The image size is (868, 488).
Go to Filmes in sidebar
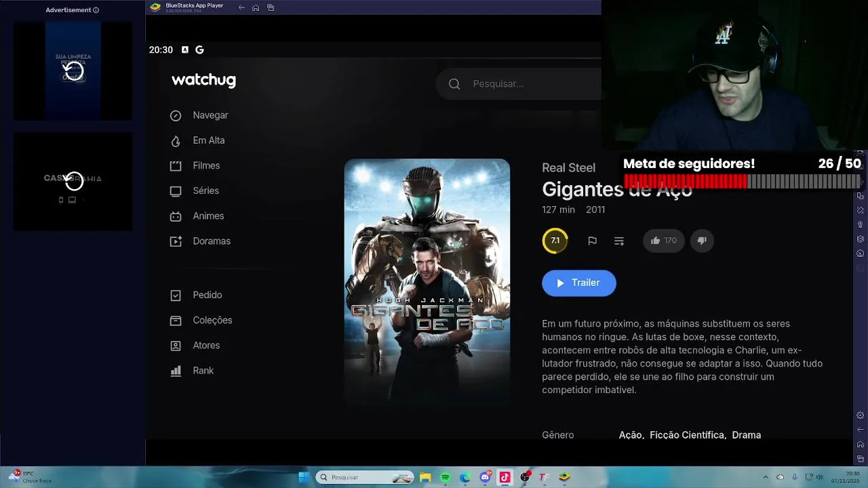point(206,165)
